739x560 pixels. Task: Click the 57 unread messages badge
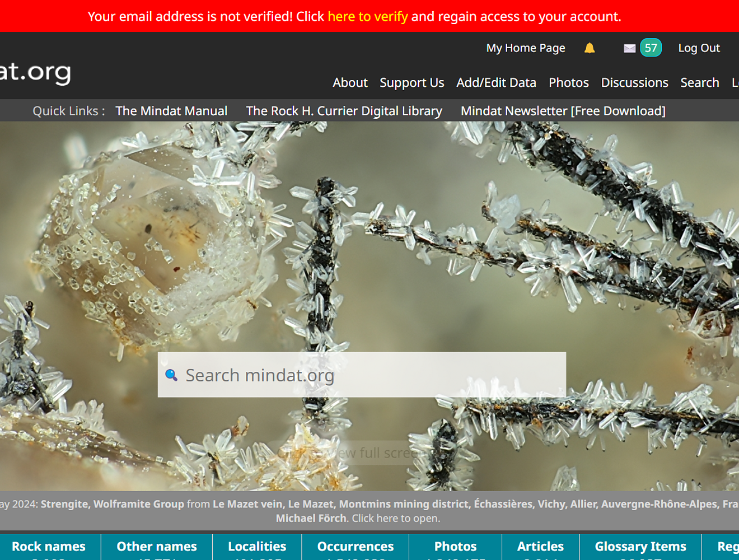coord(651,48)
